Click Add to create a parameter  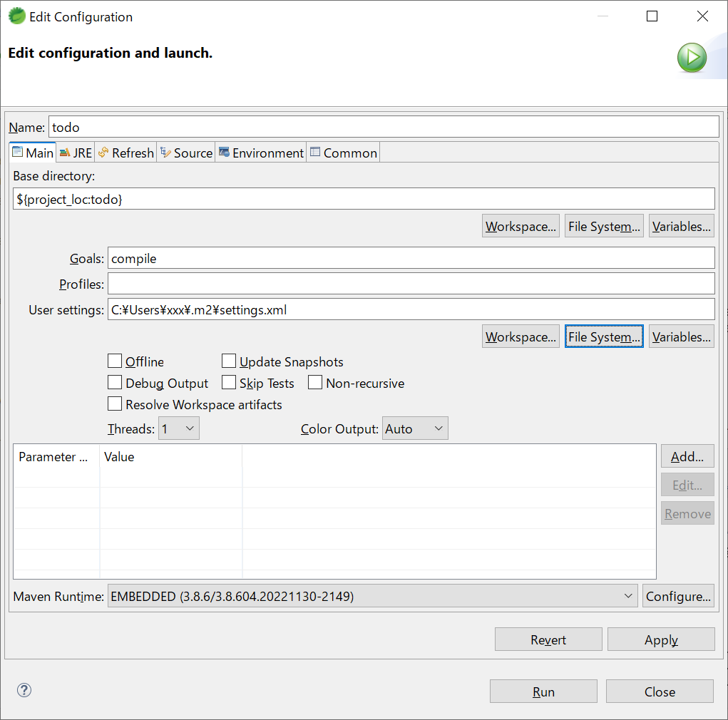click(687, 456)
